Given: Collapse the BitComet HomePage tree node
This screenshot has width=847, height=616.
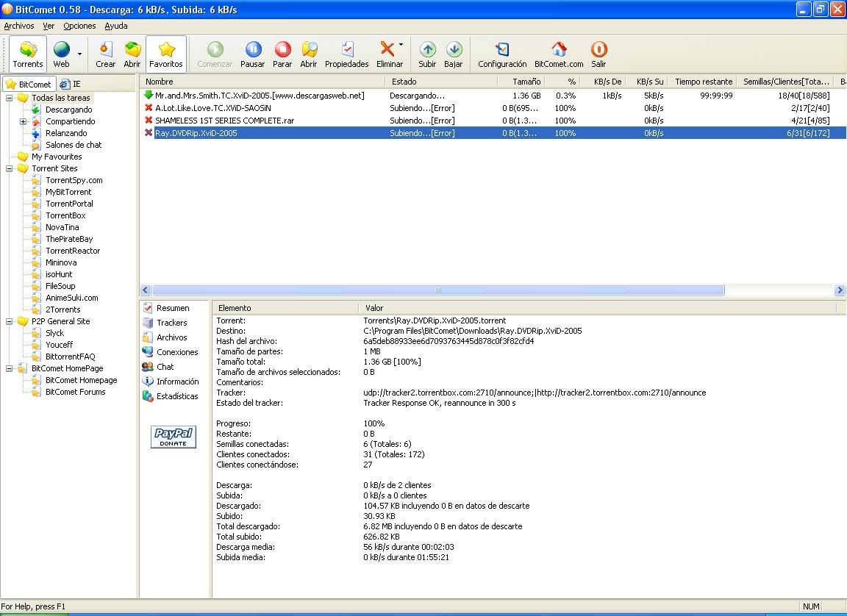Looking at the screenshot, I should (9, 368).
